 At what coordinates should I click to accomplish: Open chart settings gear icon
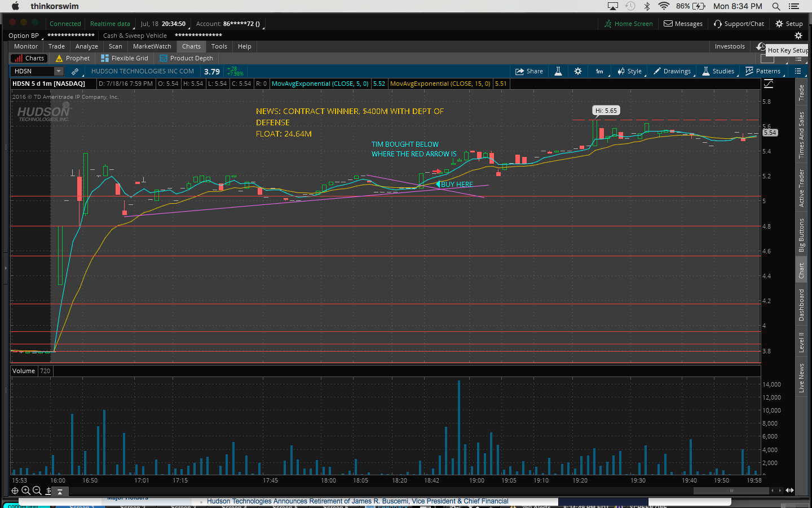click(x=578, y=71)
